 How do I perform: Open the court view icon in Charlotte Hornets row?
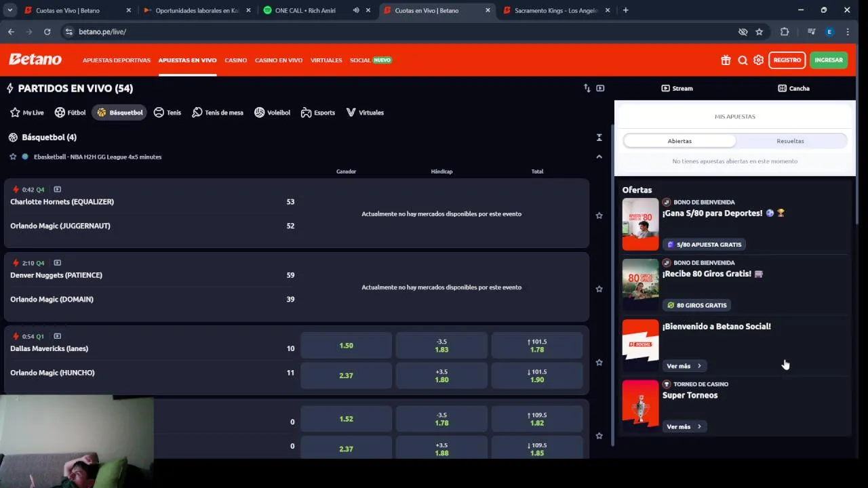tap(57, 189)
